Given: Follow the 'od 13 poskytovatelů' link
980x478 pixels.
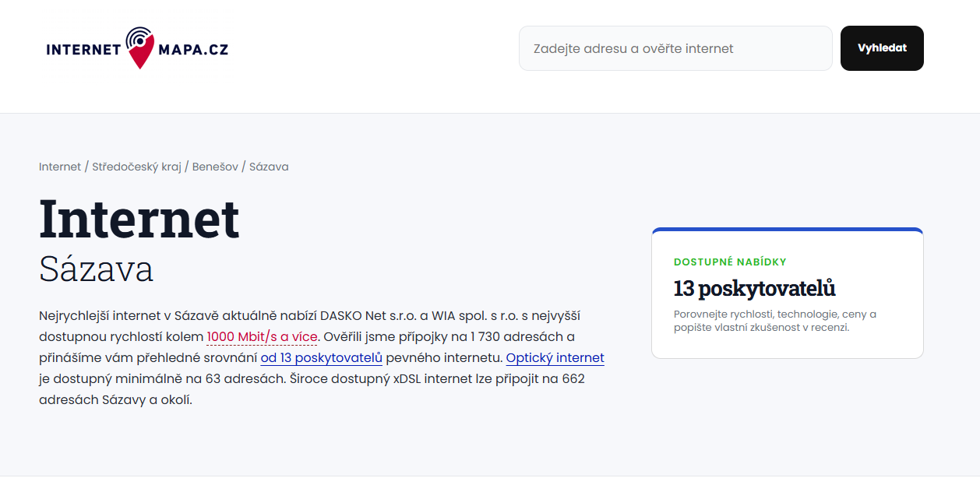Looking at the screenshot, I should click(x=322, y=358).
